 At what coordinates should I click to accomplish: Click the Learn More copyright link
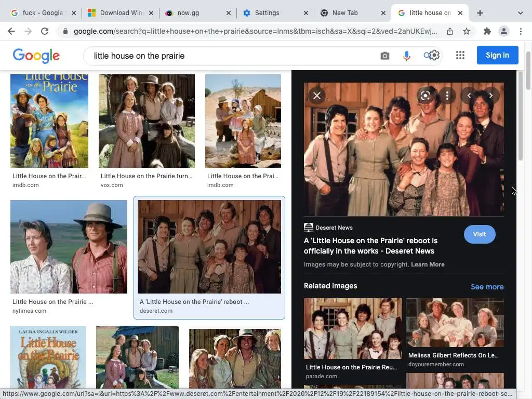[x=428, y=264]
